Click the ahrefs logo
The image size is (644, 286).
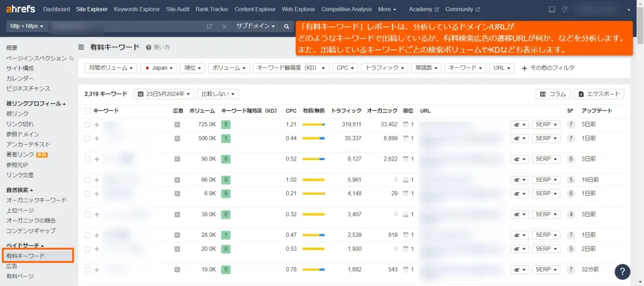coord(21,9)
